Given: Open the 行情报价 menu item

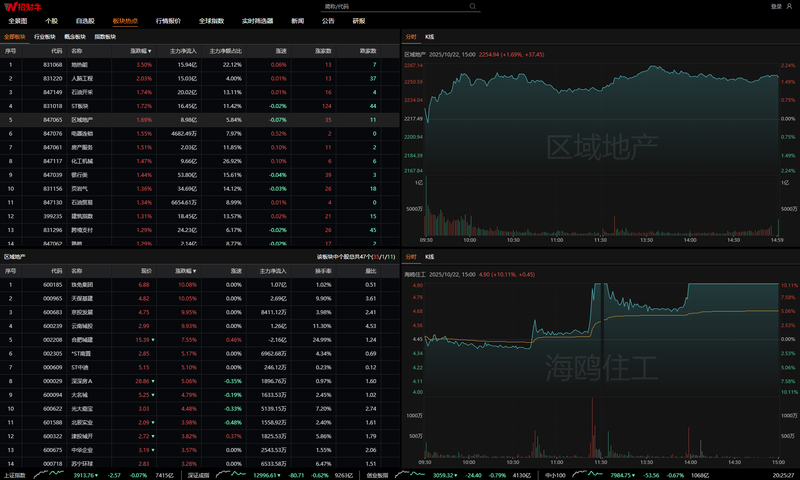Looking at the screenshot, I should [168, 21].
